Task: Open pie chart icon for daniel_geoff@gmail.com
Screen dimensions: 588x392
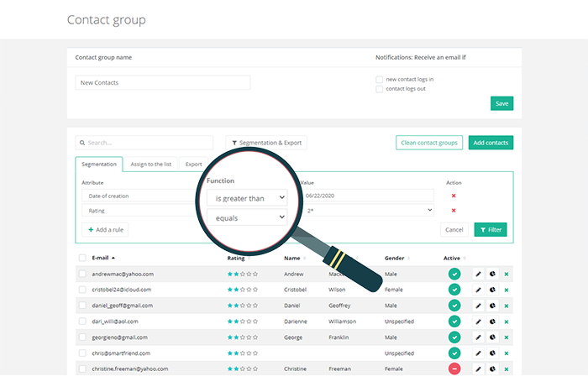Action: 492,306
